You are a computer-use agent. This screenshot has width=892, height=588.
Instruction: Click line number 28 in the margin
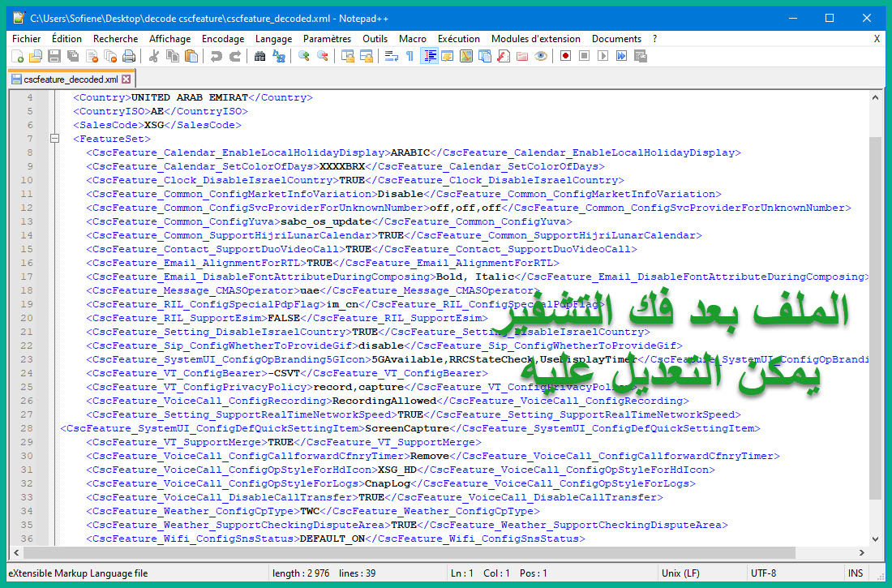tap(27, 428)
